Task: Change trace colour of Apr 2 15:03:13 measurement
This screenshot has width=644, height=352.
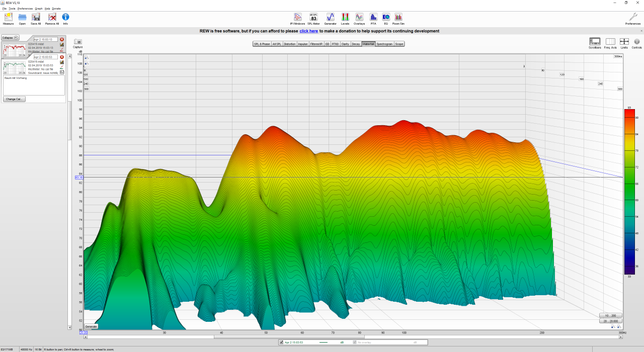Action: click(62, 50)
